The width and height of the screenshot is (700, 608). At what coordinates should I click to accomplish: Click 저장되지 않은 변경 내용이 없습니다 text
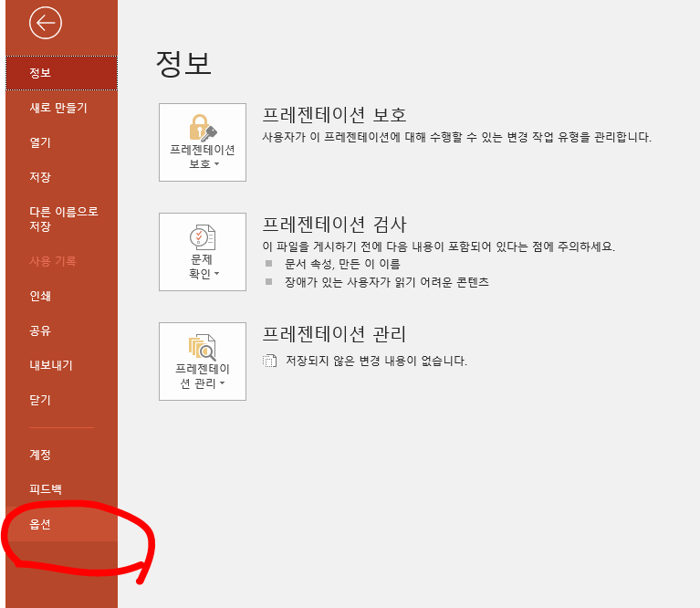coord(376,361)
